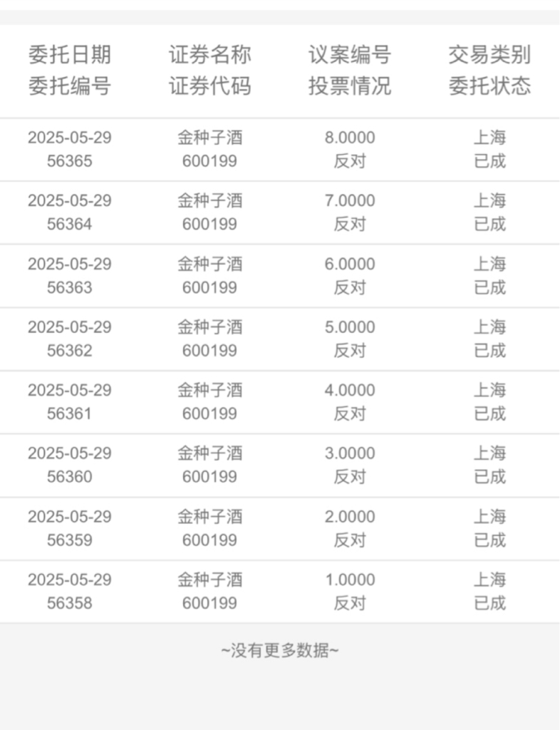The width and height of the screenshot is (560, 730).
Task: Click the 委托编号 header label
Action: pos(70,86)
